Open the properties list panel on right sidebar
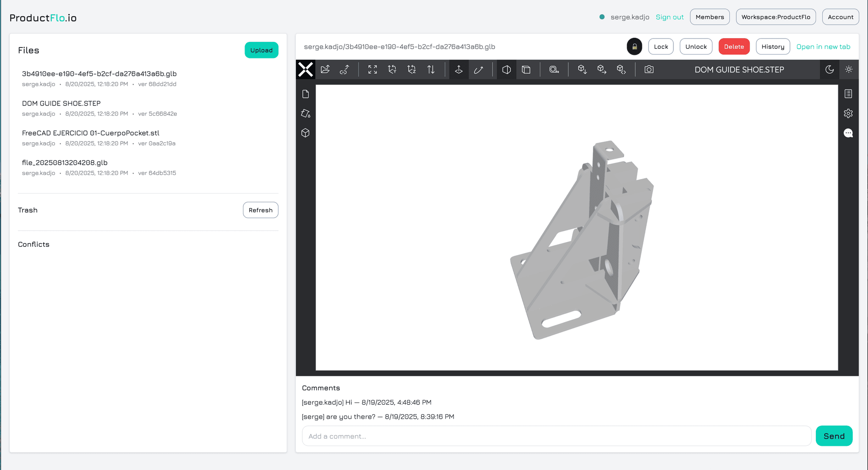Screen dimensions: 868x470 click(849, 94)
